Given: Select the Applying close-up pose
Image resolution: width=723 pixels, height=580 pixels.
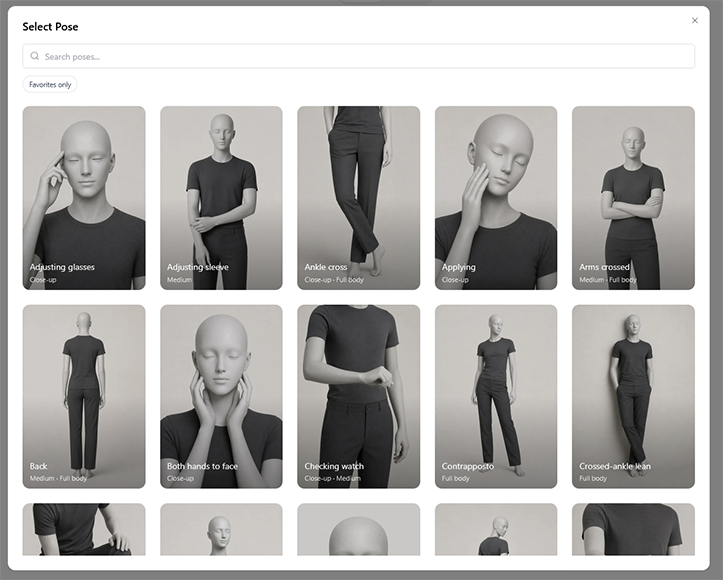Looking at the screenshot, I should click(496, 198).
